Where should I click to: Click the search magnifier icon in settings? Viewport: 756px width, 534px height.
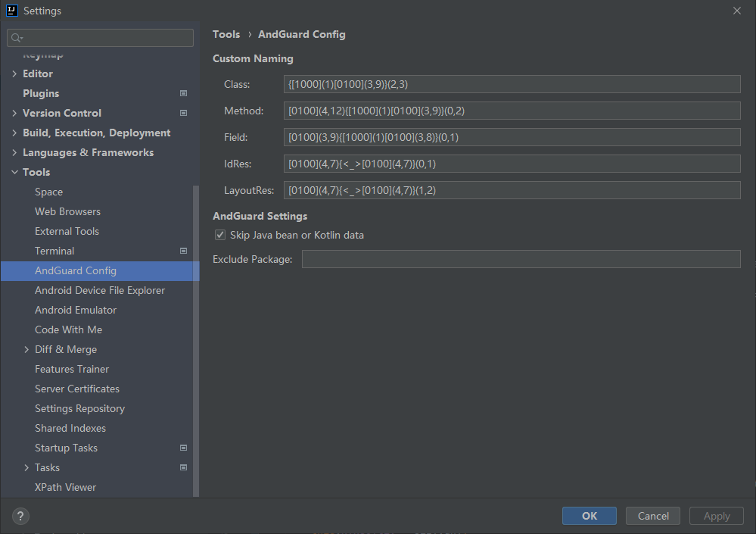click(x=17, y=38)
